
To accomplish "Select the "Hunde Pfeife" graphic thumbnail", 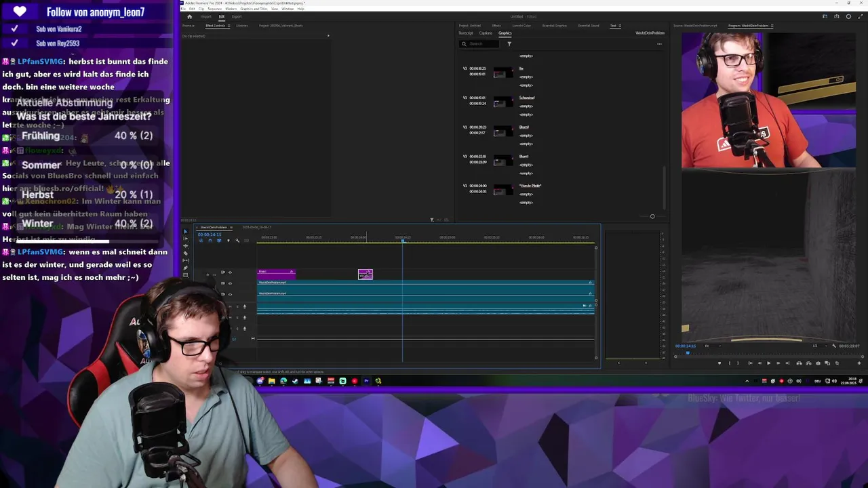I will pyautogui.click(x=503, y=190).
